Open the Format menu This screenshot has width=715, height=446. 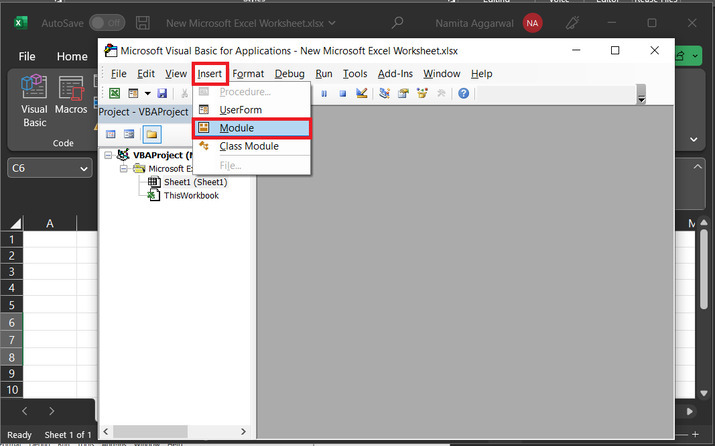pos(248,74)
